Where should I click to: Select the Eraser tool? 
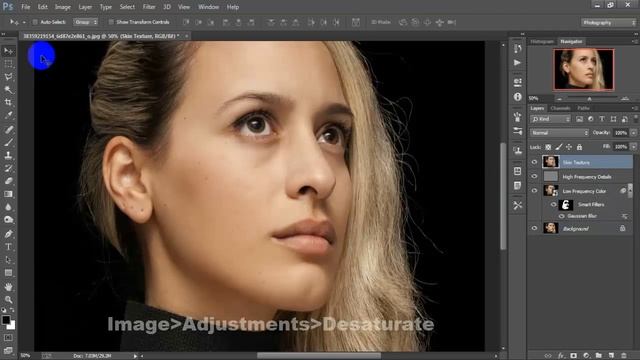click(x=8, y=181)
